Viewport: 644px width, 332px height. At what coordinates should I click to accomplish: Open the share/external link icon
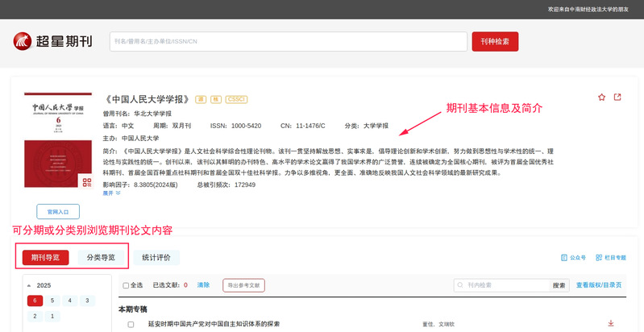pos(617,98)
